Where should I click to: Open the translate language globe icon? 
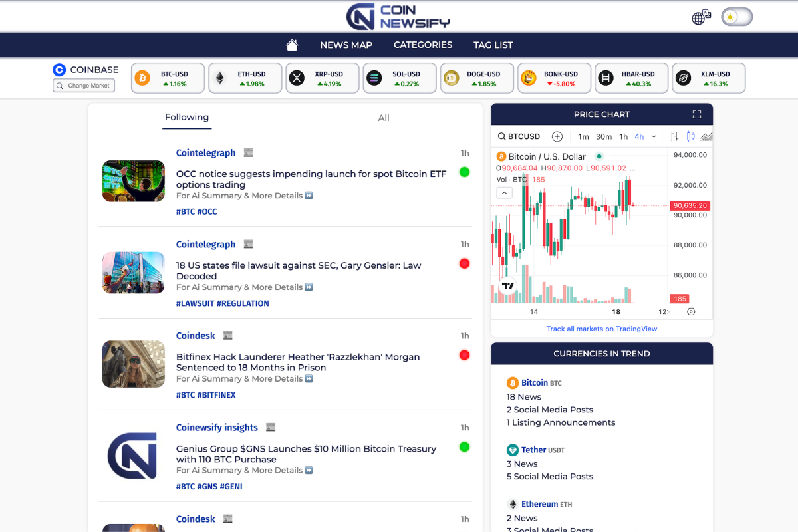click(x=698, y=17)
